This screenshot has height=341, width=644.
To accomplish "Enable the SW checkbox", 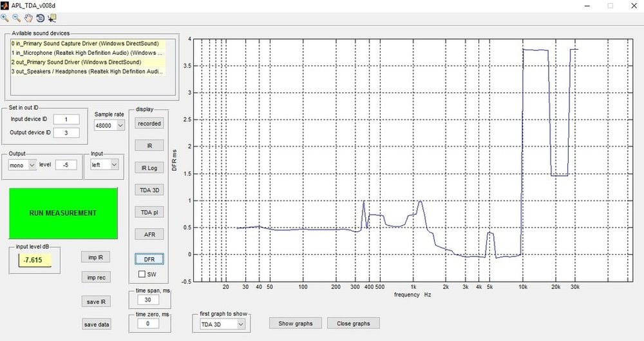I will (142, 274).
